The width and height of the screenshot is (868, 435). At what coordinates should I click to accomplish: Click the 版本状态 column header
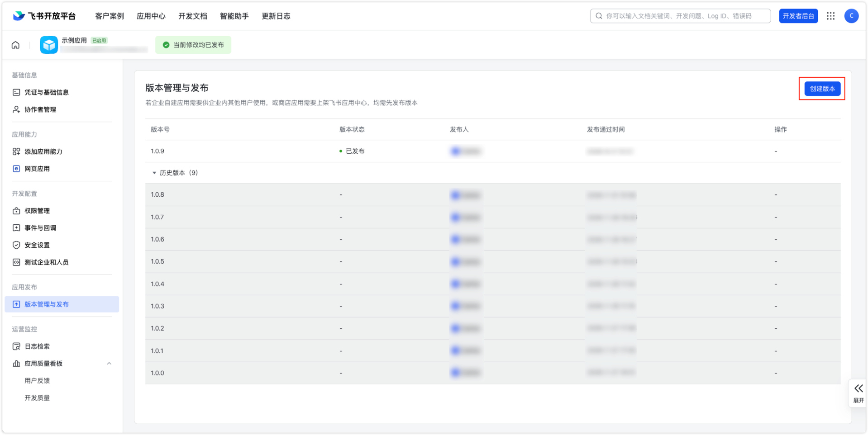(352, 129)
